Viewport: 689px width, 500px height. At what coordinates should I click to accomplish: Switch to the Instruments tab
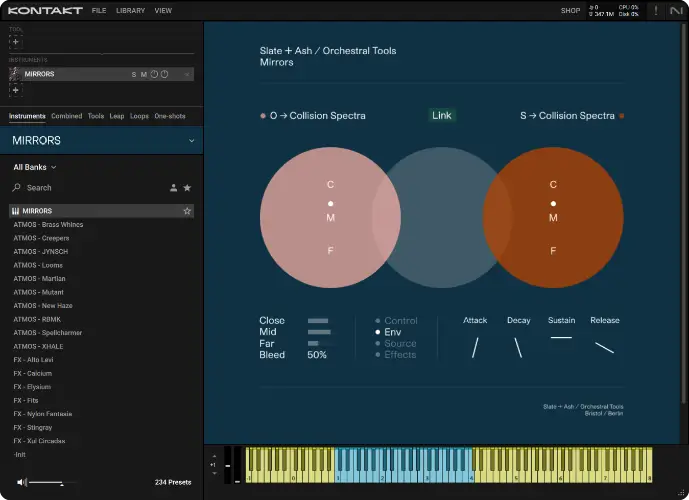(x=27, y=116)
